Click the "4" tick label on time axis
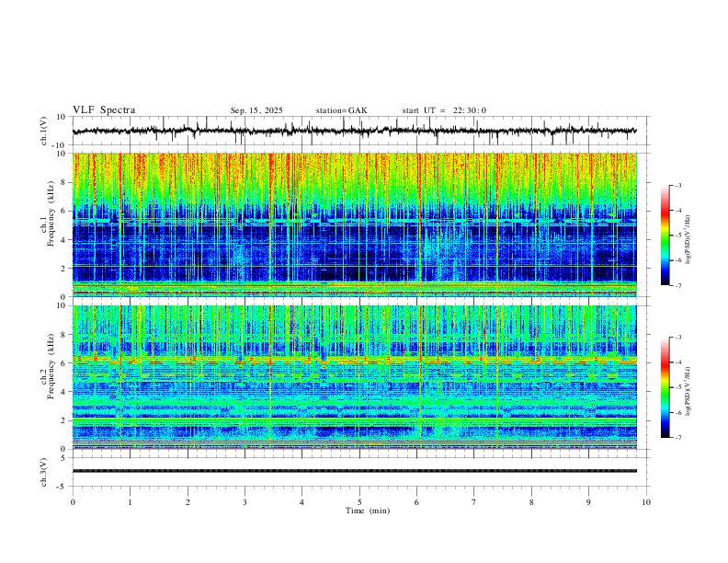This screenshot has width=728, height=563. [301, 502]
